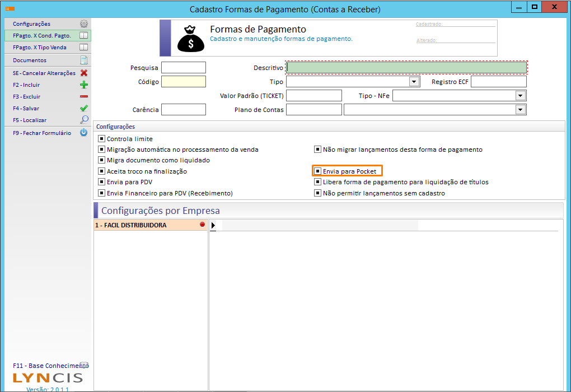Click the red status dot beside FACIL DISTRIBUIDORA
The image size is (571, 392).
click(203, 225)
